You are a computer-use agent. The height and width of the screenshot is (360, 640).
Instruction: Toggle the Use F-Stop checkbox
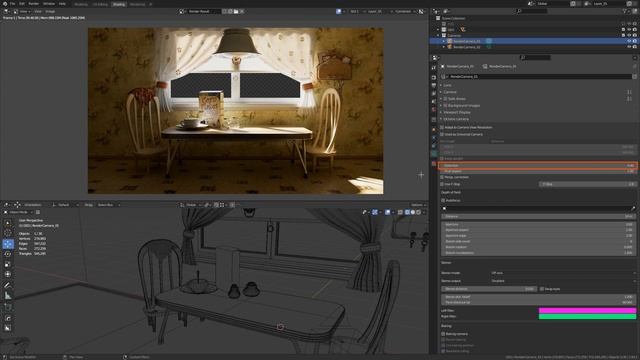[x=442, y=184]
